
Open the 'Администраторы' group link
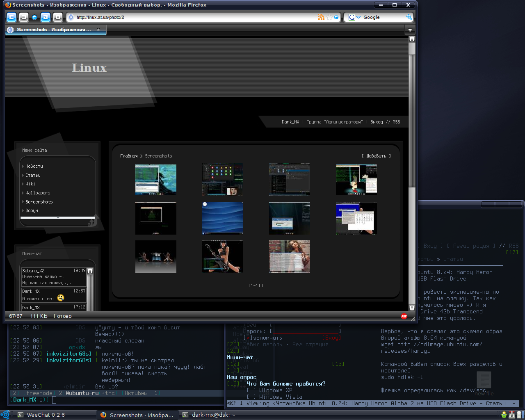tap(344, 122)
